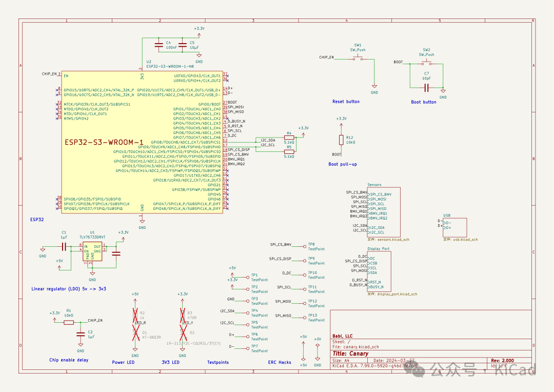Click the 'Rev: 2.000' field in title block
This screenshot has height=392, width=554.
coord(502,361)
